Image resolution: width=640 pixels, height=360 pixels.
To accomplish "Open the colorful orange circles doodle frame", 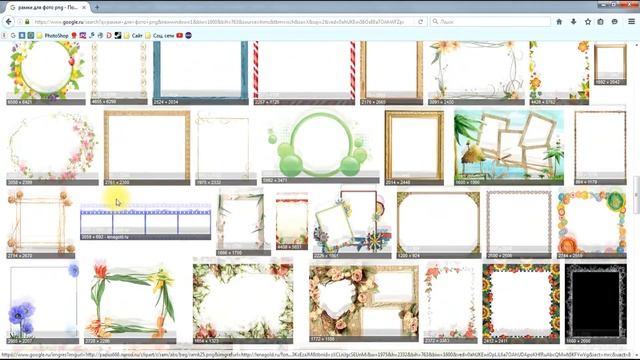I will [x=592, y=224].
